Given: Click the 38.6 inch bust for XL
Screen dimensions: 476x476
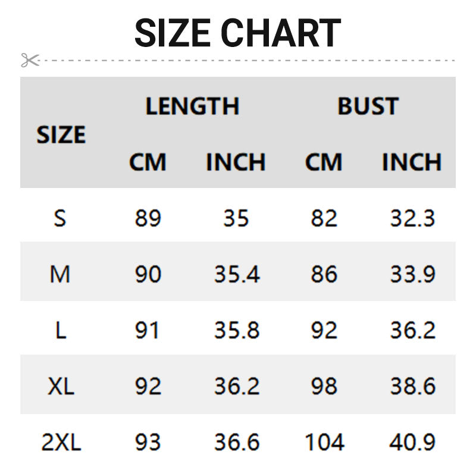Looking at the screenshot, I should point(412,387).
